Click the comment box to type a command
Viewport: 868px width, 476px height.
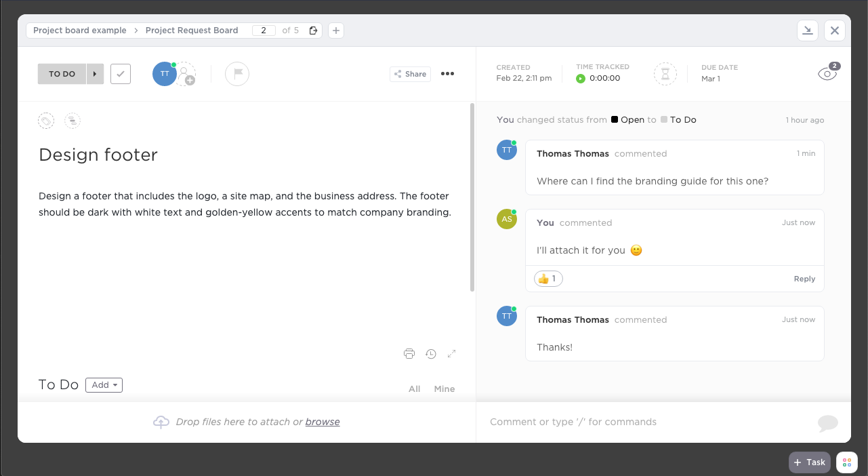click(644, 422)
